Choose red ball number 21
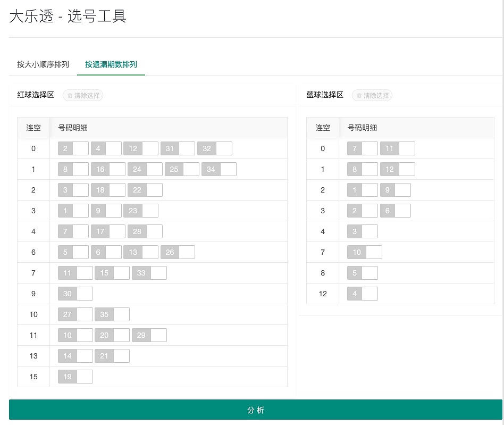Viewport: 504px width, 425px height. [112, 356]
